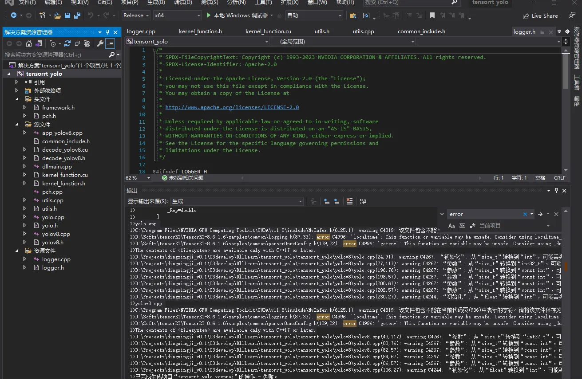Show the open documents list dropdown arrow

tap(560, 31)
